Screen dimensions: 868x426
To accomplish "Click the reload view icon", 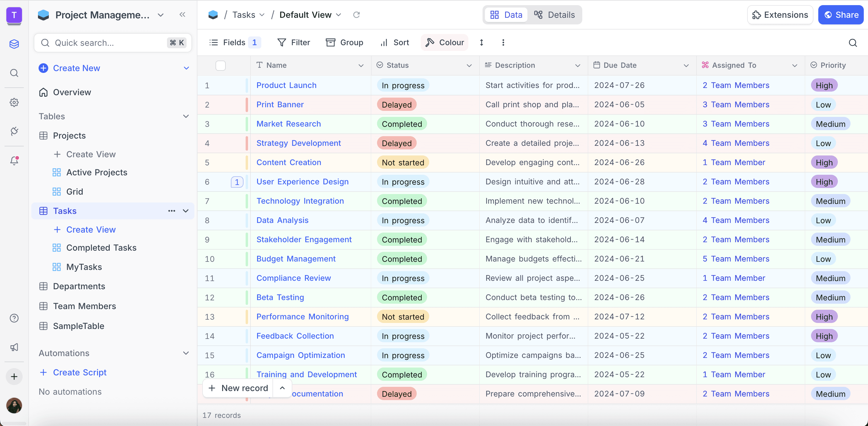I will tap(356, 15).
